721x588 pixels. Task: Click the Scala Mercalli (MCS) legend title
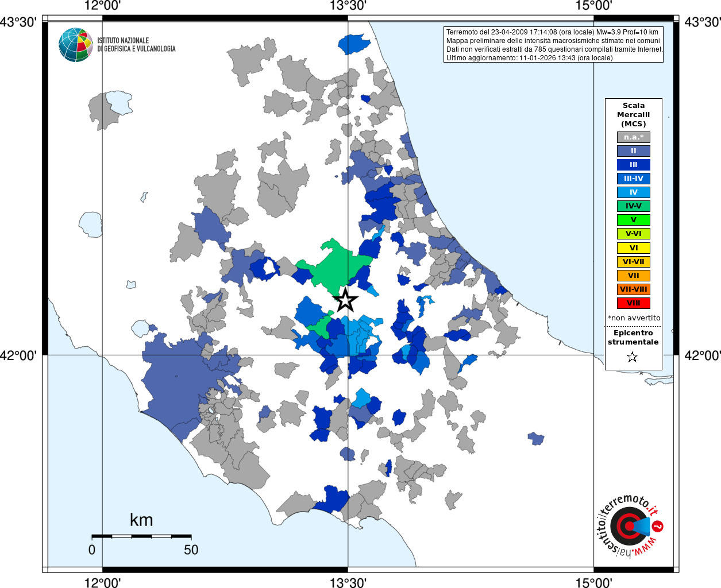pos(633,115)
